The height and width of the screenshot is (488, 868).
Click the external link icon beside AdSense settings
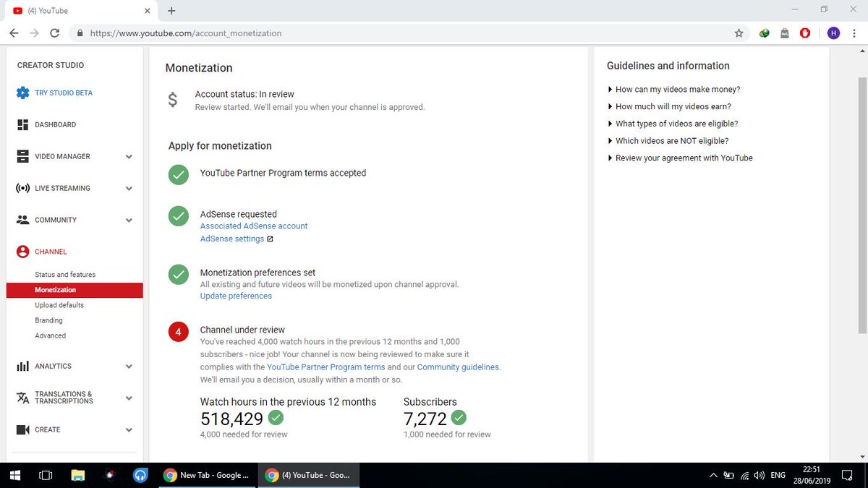[x=270, y=239]
